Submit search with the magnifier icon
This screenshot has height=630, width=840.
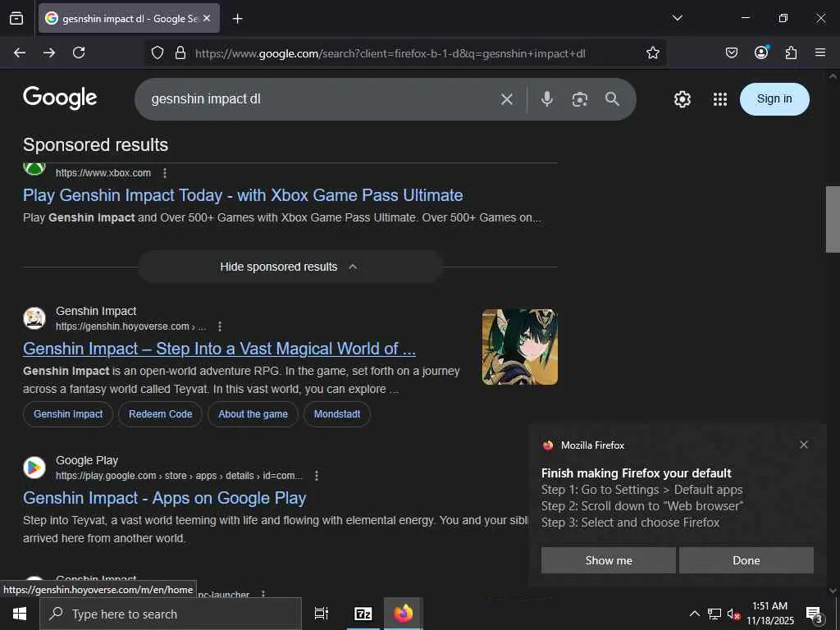612,99
